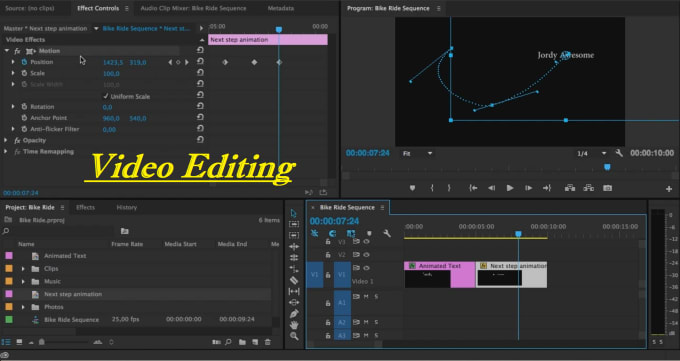This screenshot has height=361, width=680.
Task: Toggle Position animation stopwatch
Action: 24,62
